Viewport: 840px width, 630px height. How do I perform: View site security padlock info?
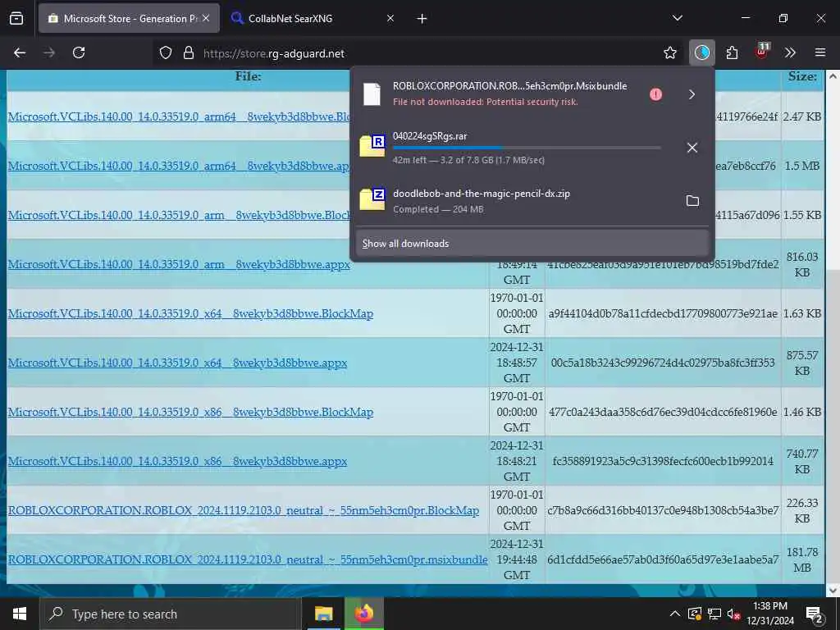point(188,53)
